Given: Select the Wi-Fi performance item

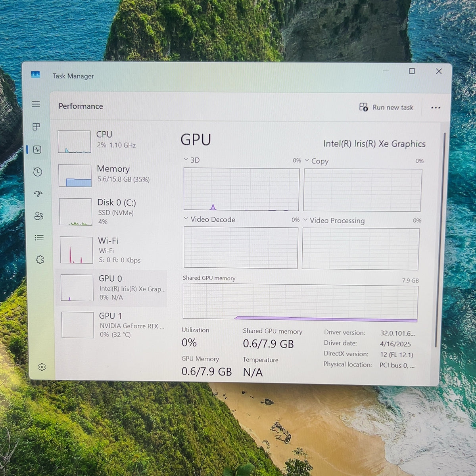Looking at the screenshot, I should pos(112,250).
